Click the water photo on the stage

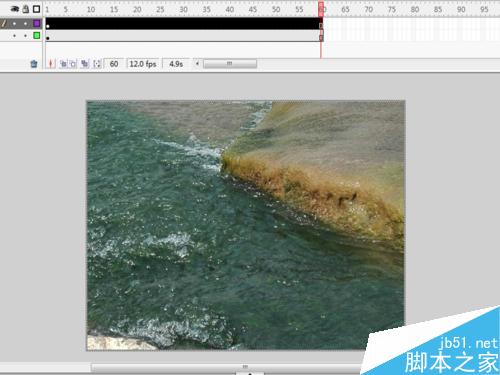point(246,225)
